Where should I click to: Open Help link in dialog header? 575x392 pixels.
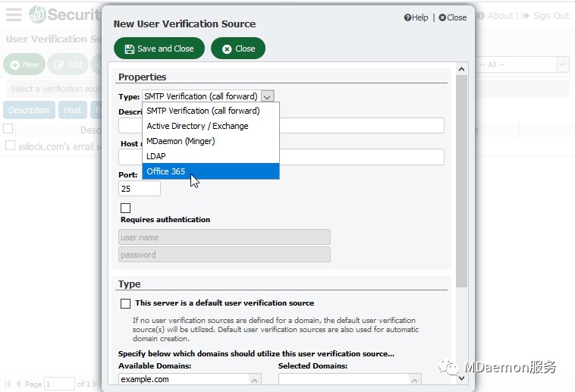tap(416, 17)
